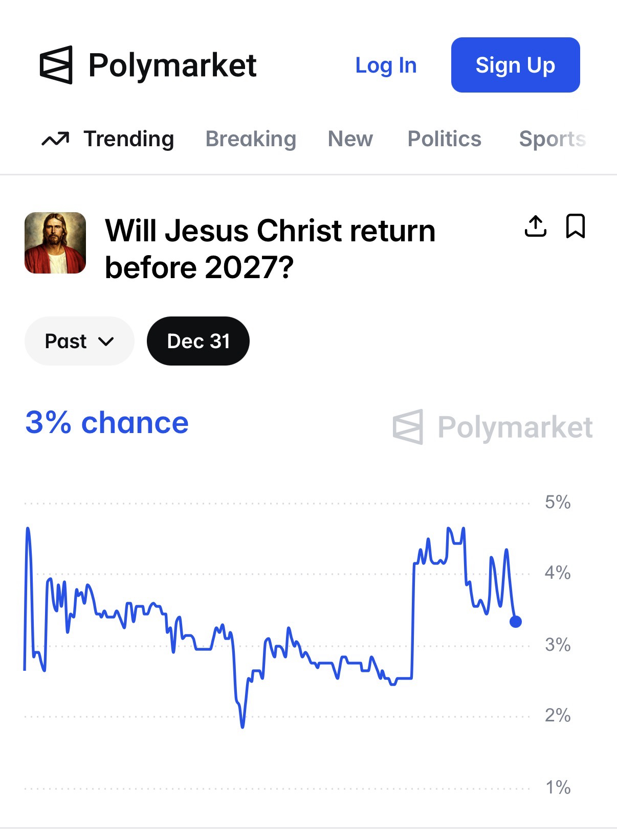Go to the Politics tab
This screenshot has height=840, width=617.
444,139
